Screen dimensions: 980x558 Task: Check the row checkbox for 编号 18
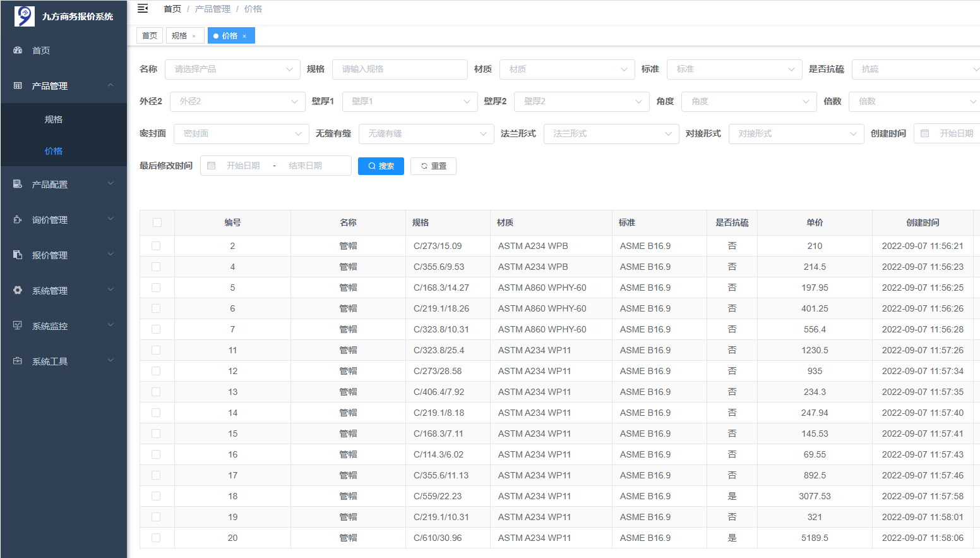[x=156, y=496]
